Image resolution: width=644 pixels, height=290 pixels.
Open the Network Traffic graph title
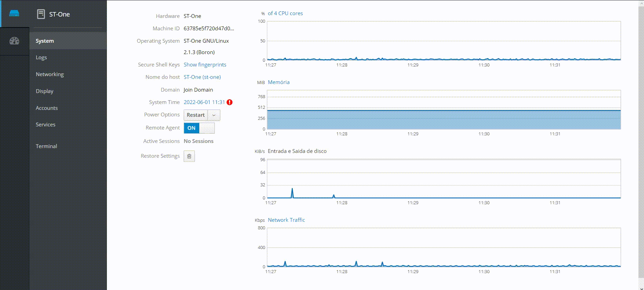(286, 220)
